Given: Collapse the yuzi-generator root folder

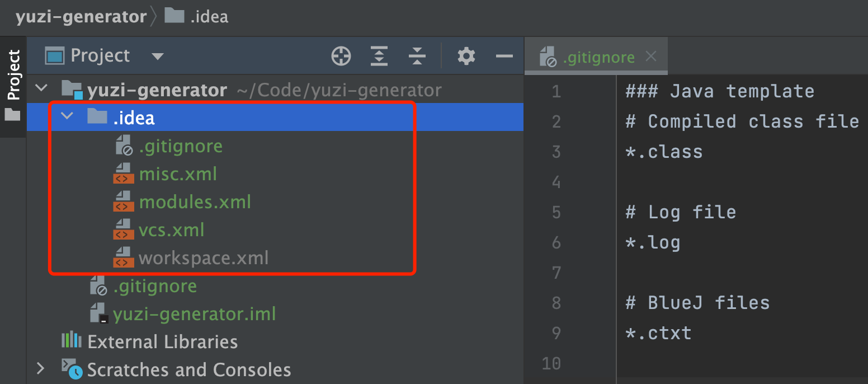Looking at the screenshot, I should [x=41, y=89].
